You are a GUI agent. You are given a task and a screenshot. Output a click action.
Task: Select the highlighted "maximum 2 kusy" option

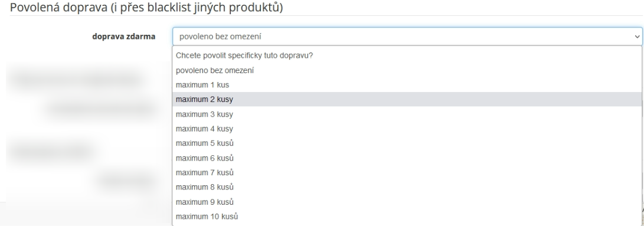[x=407, y=100]
